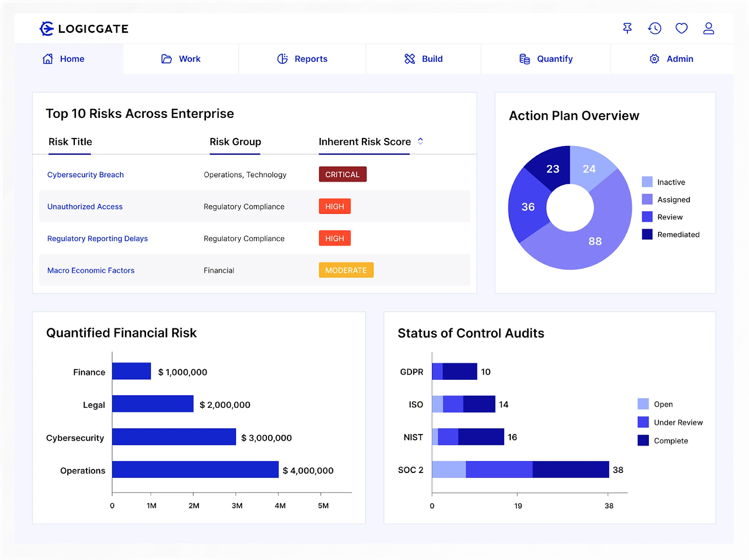The image size is (749, 560).
Task: Open the Admin gear icon
Action: (x=654, y=59)
